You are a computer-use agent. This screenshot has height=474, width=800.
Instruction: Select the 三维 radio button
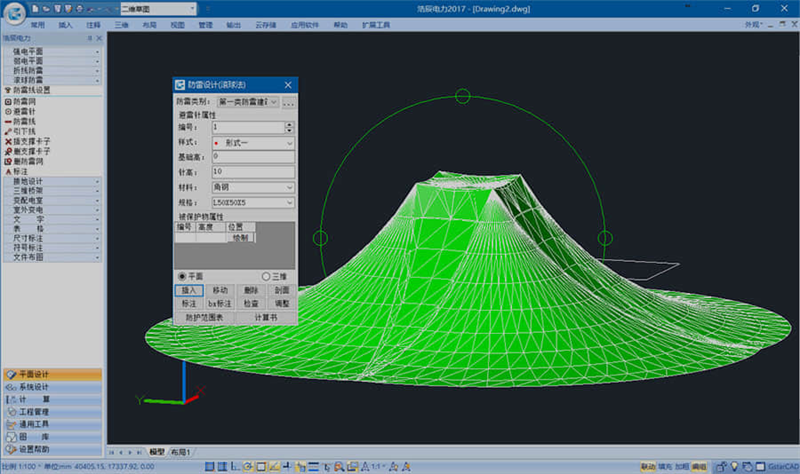tap(266, 276)
